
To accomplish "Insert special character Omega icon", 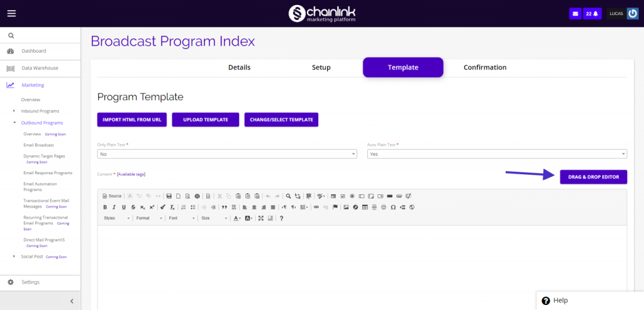I will click(393, 207).
